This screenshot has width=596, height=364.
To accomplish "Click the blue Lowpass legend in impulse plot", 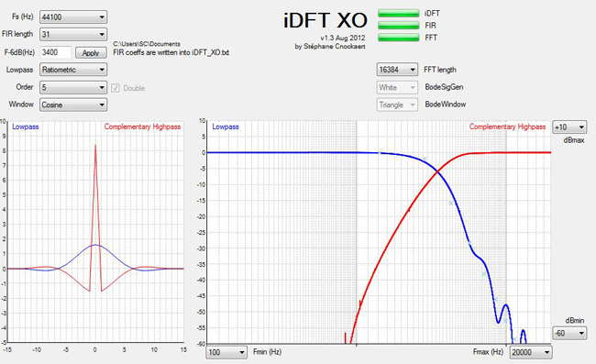I will tap(26, 127).
